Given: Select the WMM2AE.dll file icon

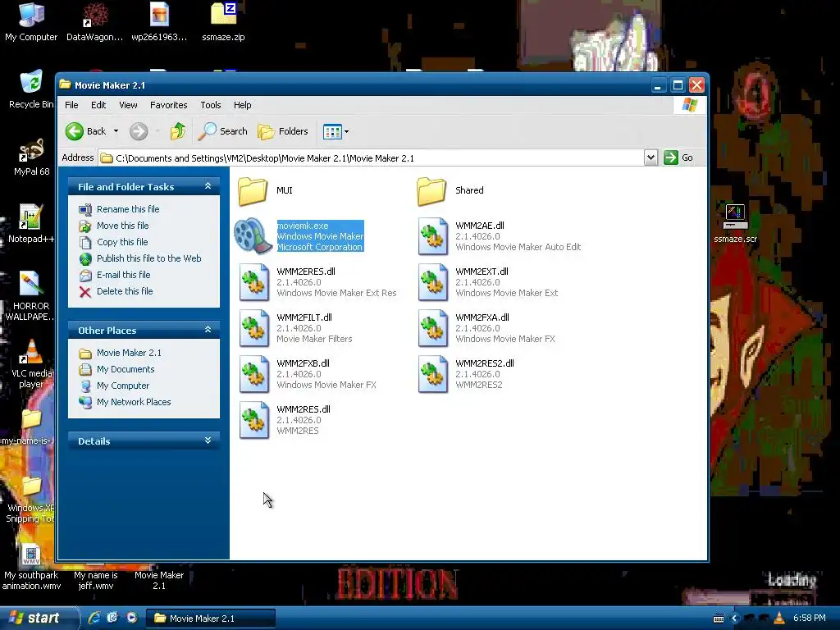Looking at the screenshot, I should click(x=433, y=236).
